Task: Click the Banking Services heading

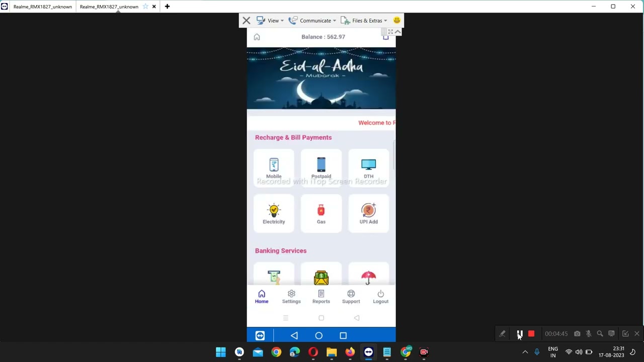Action: 281,250
